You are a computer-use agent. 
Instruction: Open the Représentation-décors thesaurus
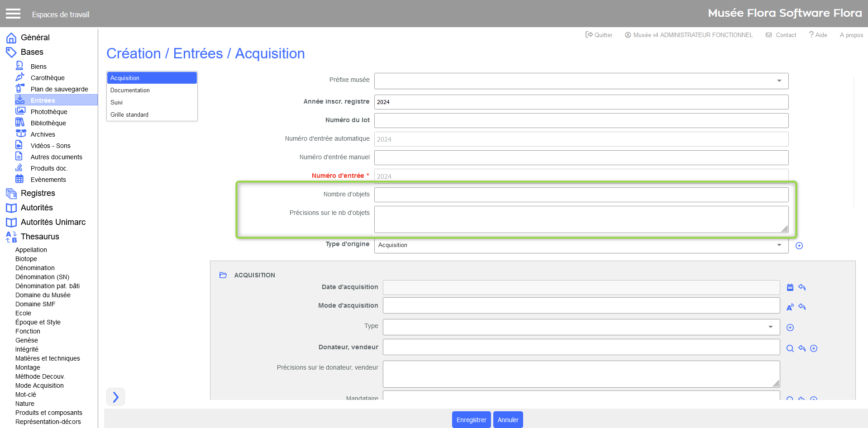(x=48, y=422)
